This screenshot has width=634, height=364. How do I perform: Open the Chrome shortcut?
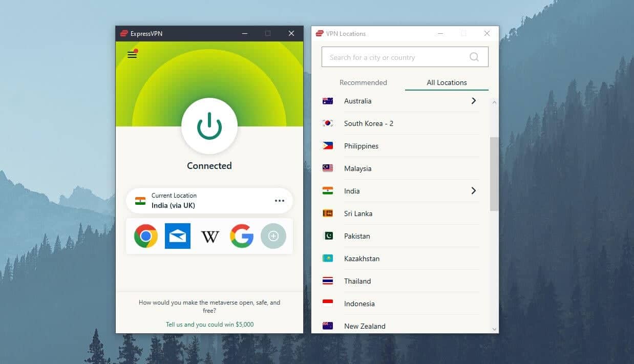pyautogui.click(x=146, y=236)
